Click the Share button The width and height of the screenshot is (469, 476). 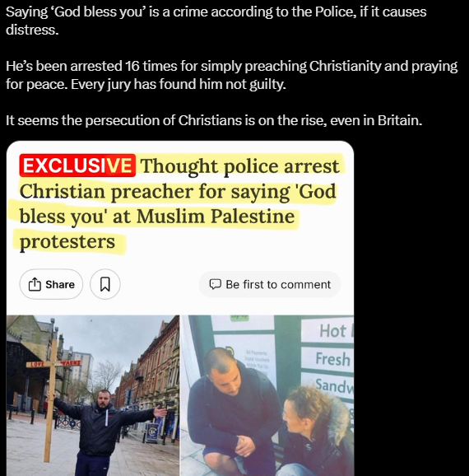click(51, 284)
